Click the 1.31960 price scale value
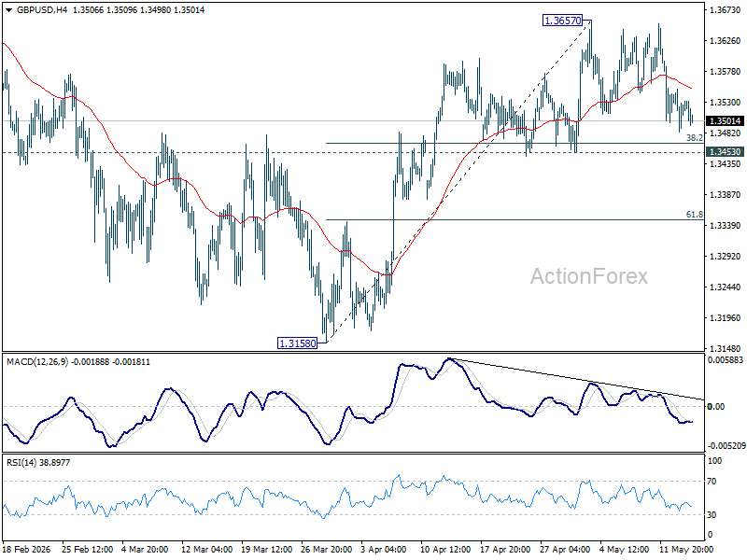This screenshot has width=747, height=560. [726, 317]
